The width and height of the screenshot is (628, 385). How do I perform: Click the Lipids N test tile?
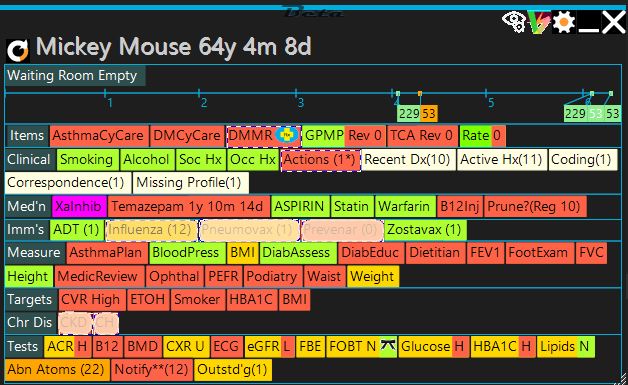tap(566, 346)
